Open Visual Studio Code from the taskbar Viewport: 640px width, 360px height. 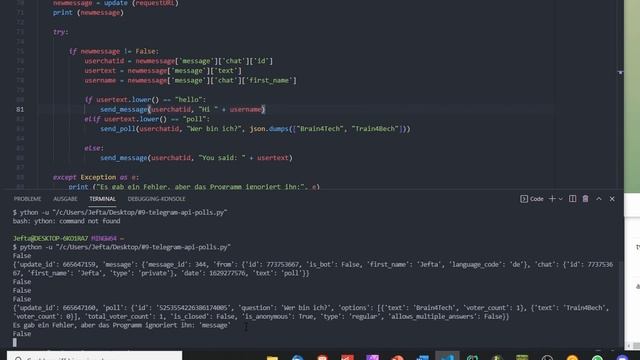point(447,356)
